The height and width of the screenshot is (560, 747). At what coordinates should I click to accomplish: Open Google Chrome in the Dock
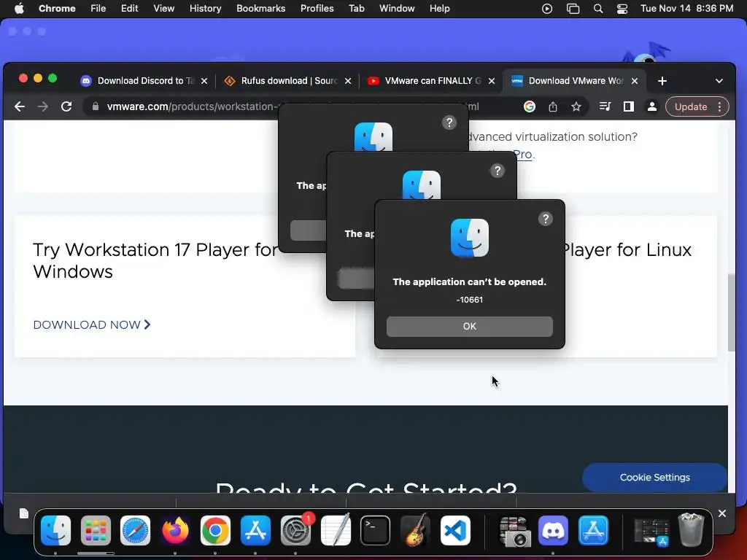pos(215,531)
